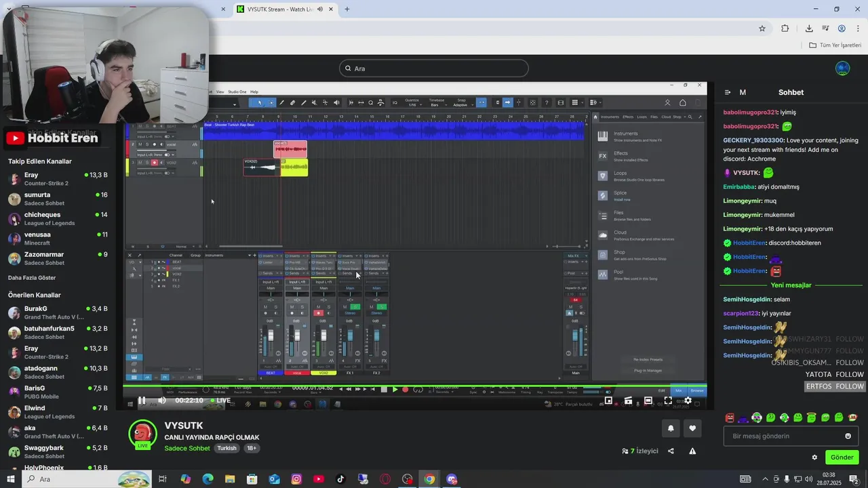Select the Turkish language tag
The height and width of the screenshot is (488, 868).
pyautogui.click(x=227, y=449)
